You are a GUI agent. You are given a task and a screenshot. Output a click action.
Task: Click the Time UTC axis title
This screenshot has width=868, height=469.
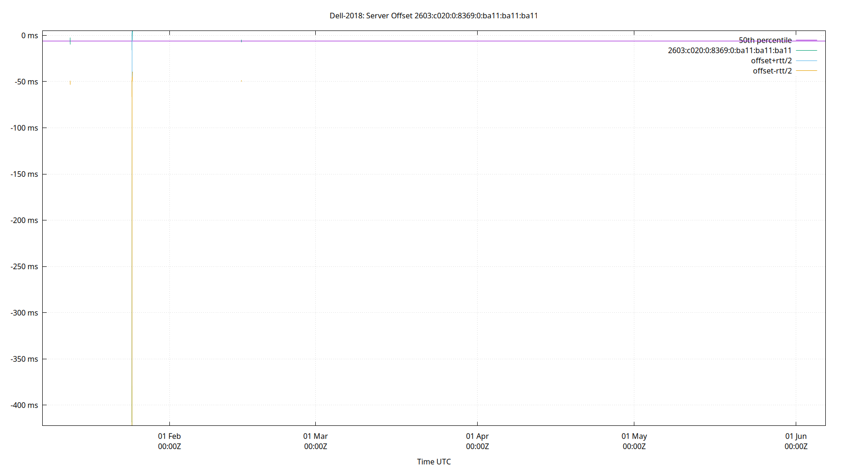tap(434, 461)
